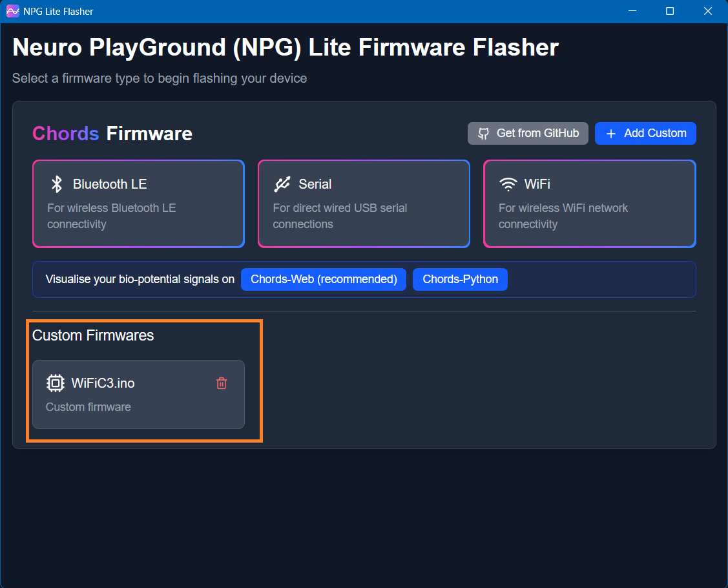Click the Custom Firmwares section heading
Screen dimensions: 728x588
coord(93,335)
